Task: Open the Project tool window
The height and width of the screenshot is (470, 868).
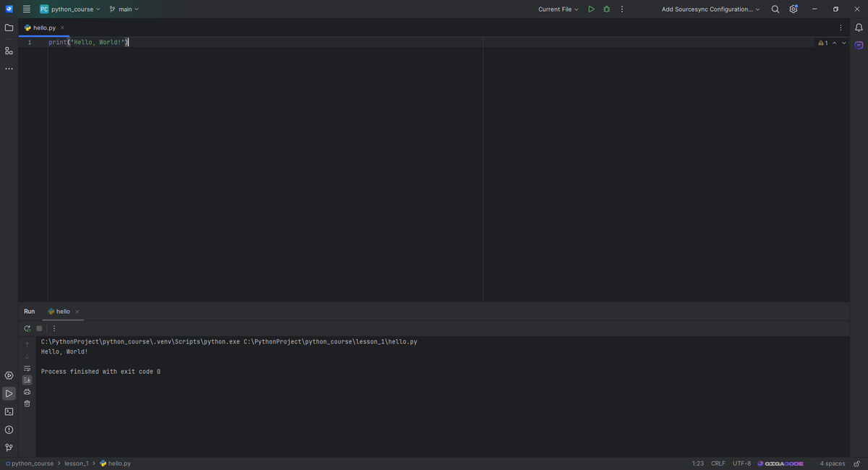Action: (x=9, y=27)
